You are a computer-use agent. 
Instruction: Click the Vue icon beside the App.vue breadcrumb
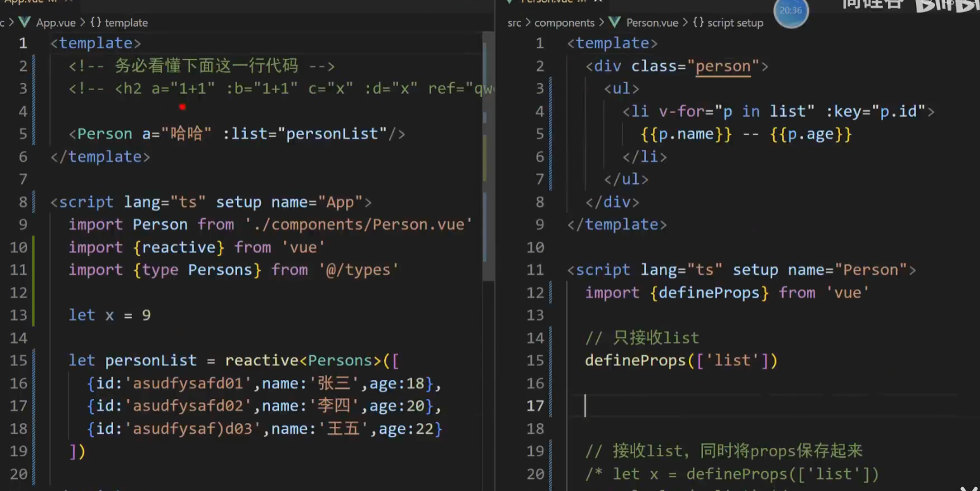coord(25,22)
